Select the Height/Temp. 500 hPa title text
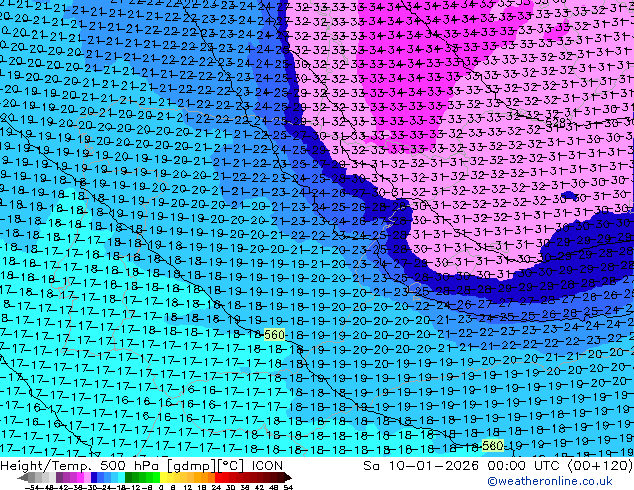This screenshot has width=634, height=490. [x=82, y=466]
